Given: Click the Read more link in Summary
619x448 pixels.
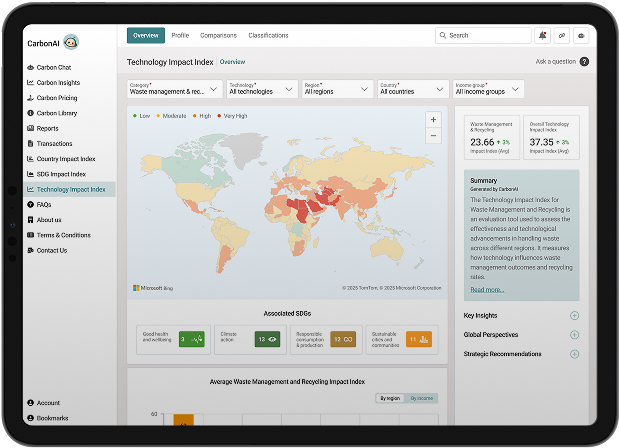Looking at the screenshot, I should pyautogui.click(x=487, y=289).
